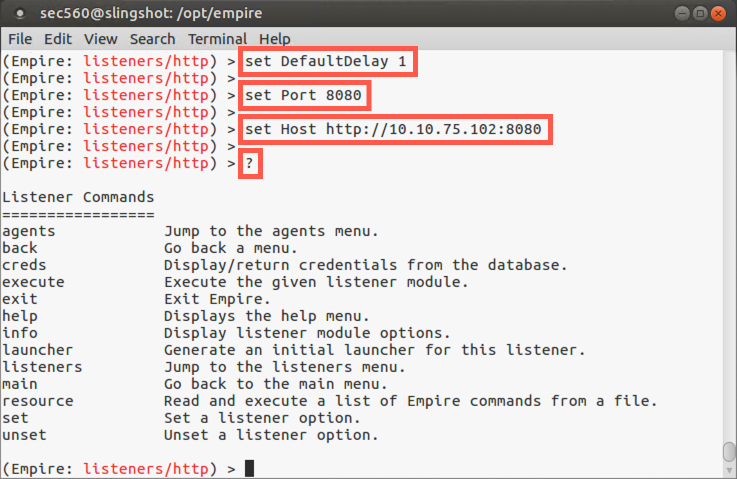Click the 'info' command row
This screenshot has width=737, height=479.
click(226, 333)
